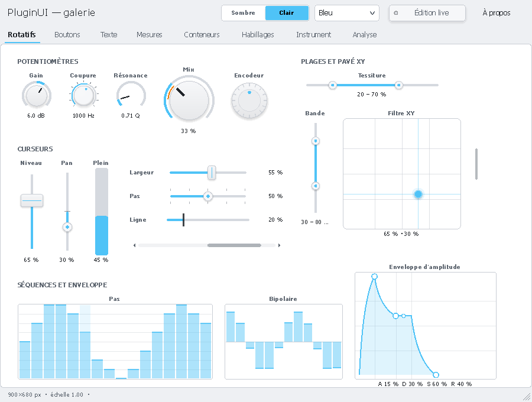Click the attack peak node of the envelope

pos(374,277)
